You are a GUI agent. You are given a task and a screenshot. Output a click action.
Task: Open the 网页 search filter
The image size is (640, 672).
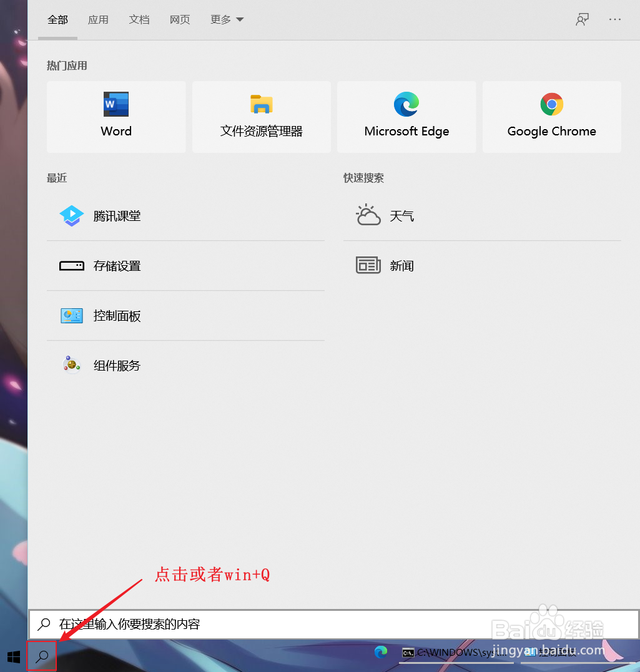pos(180,19)
